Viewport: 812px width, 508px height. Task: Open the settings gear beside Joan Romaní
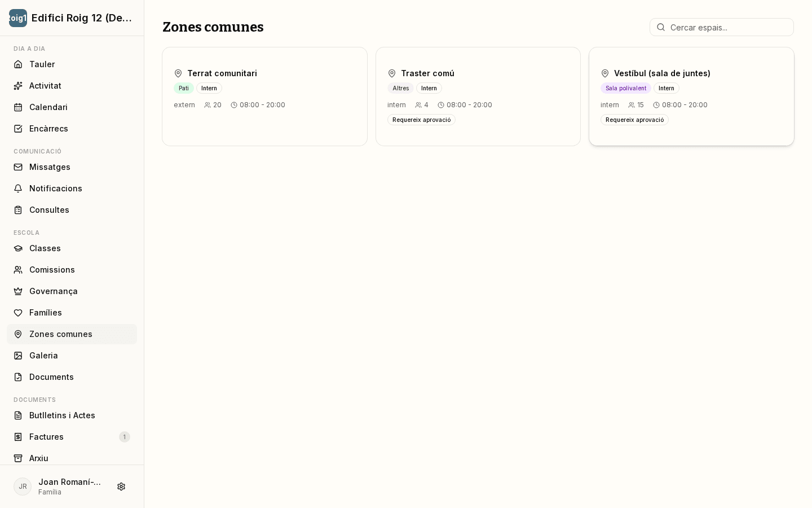[121, 487]
